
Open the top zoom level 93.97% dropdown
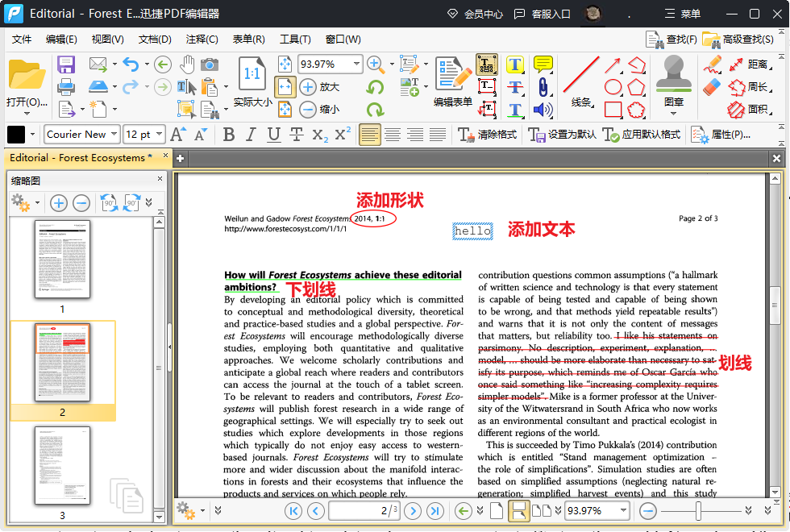(356, 64)
